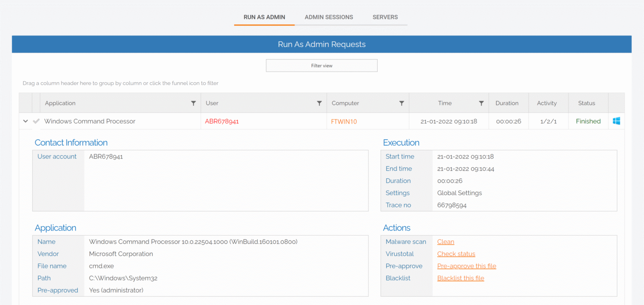Click the Application column funnel filter icon
This screenshot has height=305, width=644.
[194, 103]
